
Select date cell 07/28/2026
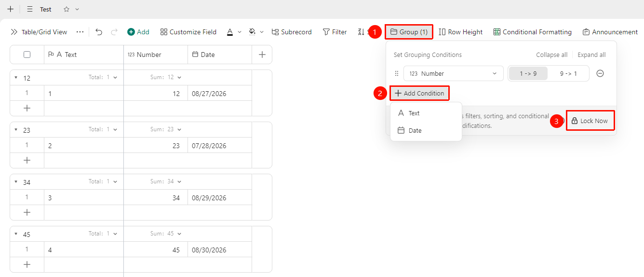click(x=220, y=146)
